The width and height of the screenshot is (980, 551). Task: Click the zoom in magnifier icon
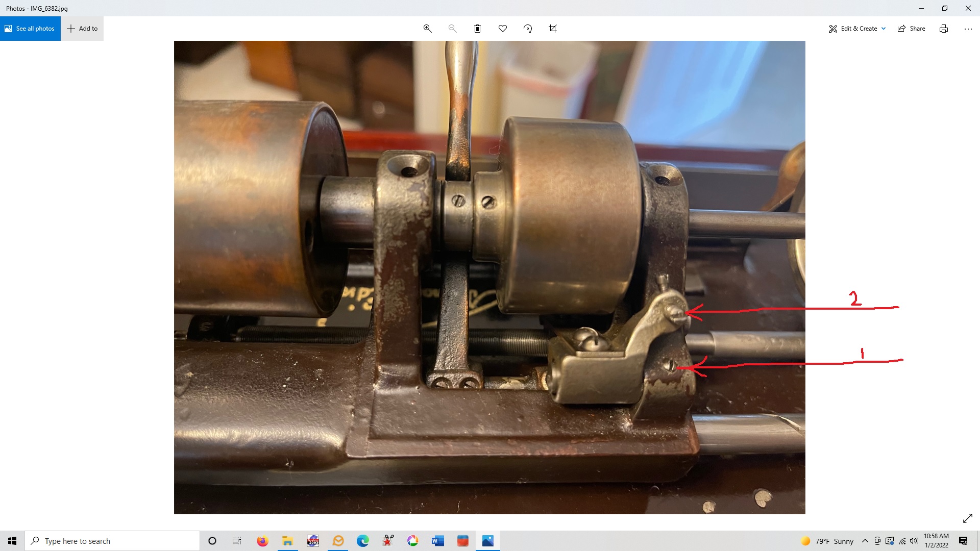point(427,29)
